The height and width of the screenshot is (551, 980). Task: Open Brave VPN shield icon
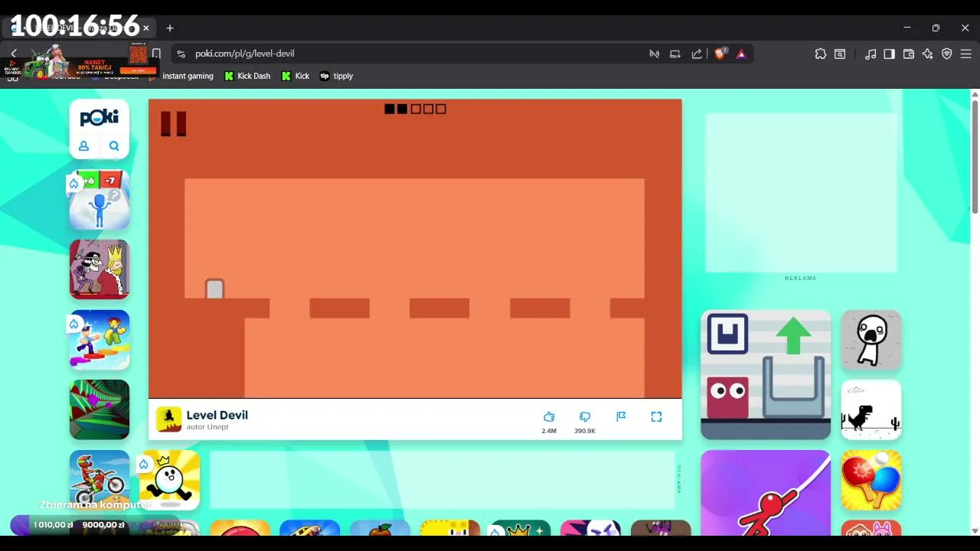[947, 54]
